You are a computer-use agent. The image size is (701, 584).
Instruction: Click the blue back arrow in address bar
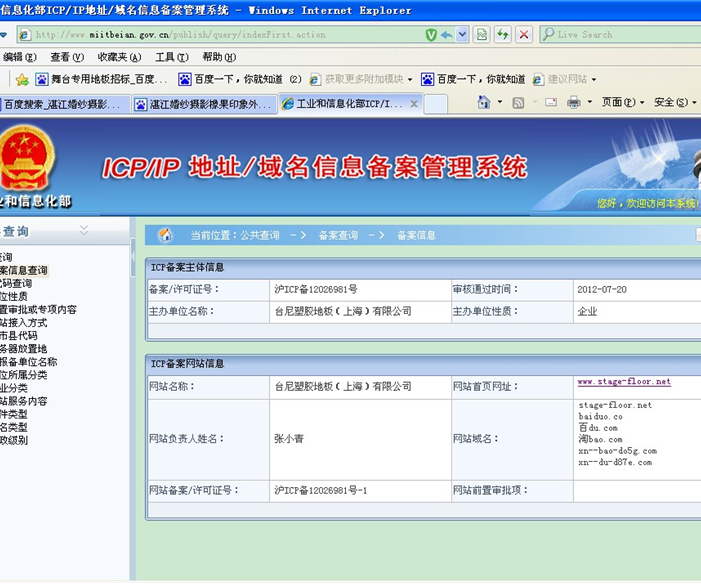[x=446, y=34]
